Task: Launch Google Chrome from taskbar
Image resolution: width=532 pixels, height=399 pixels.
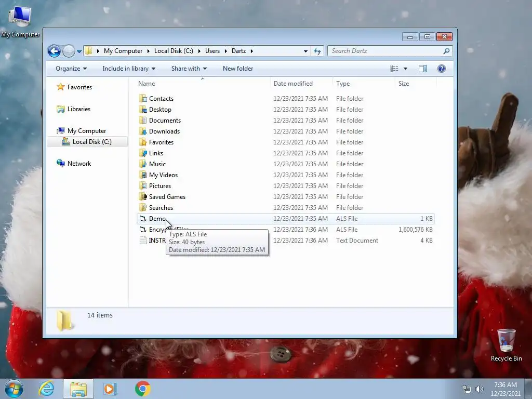Action: (x=142, y=389)
